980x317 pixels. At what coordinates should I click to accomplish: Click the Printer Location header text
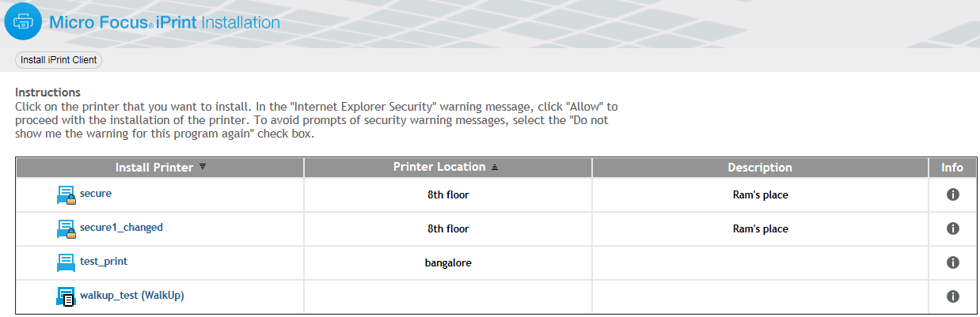tap(439, 167)
